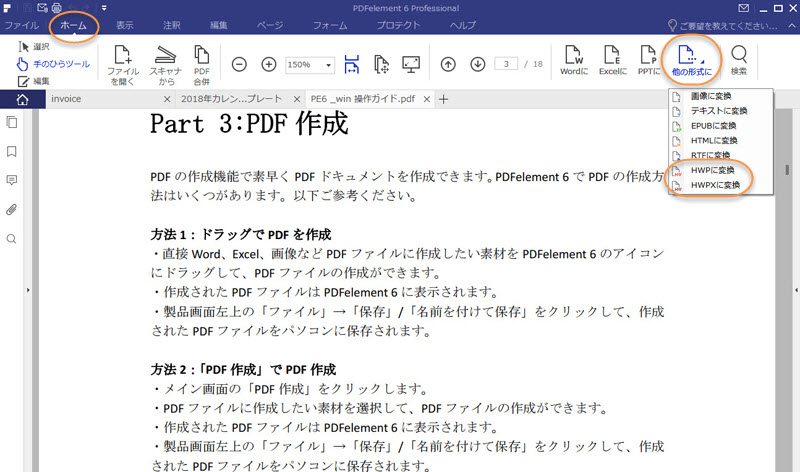800x472 pixels.
Task: Select the 選択 selection tool
Action: pos(34,47)
